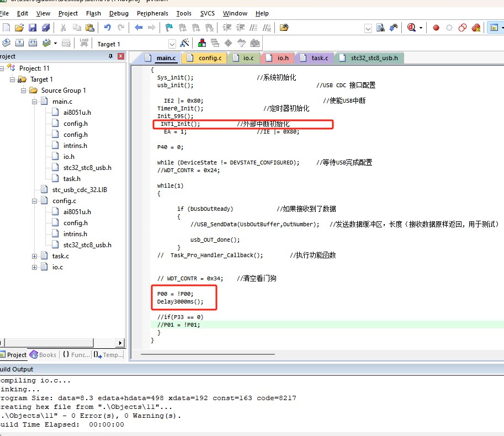This screenshot has height=436, width=504.
Task: Comment out the selection
Action: click(253, 28)
